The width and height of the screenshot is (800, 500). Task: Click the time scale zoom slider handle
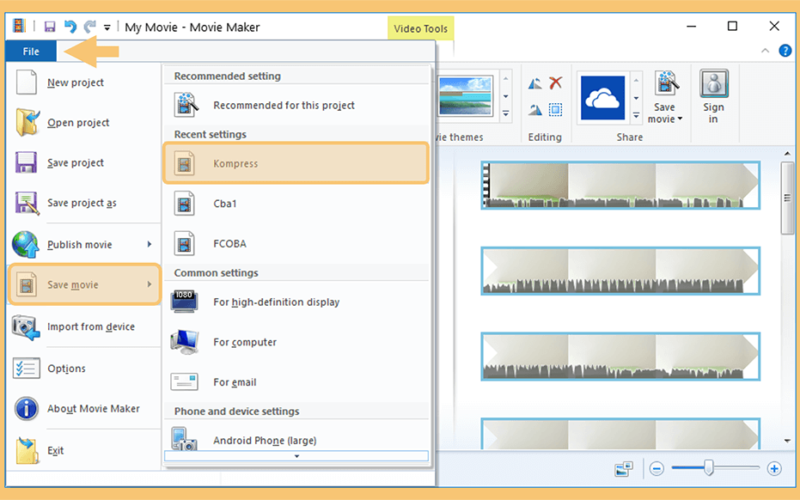(709, 467)
